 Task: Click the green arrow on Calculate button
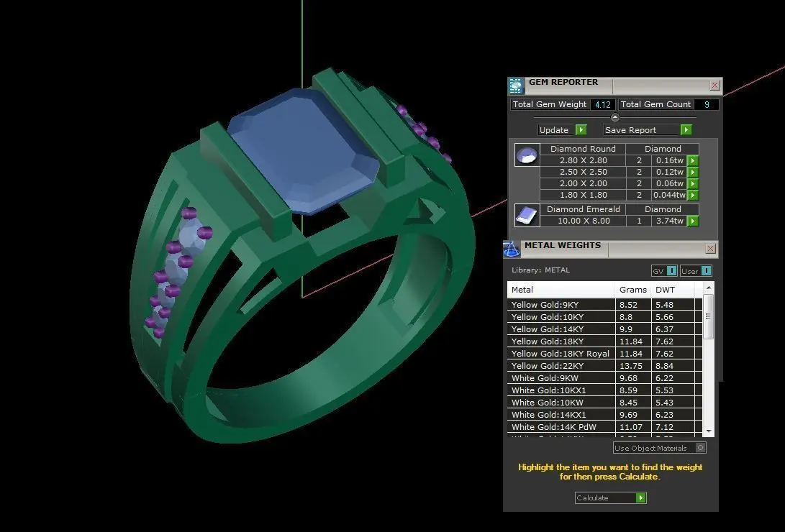coord(640,498)
